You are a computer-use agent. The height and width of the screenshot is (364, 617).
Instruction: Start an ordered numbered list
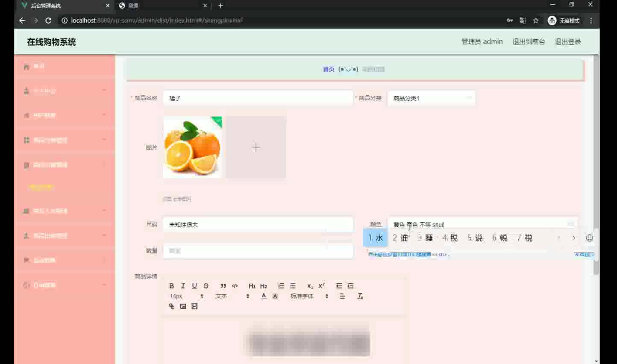(x=281, y=286)
